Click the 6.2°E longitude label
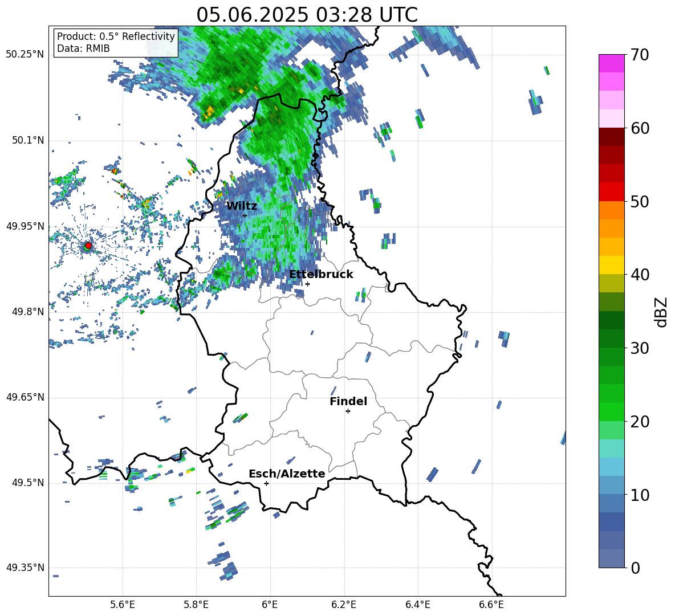 coord(344,605)
